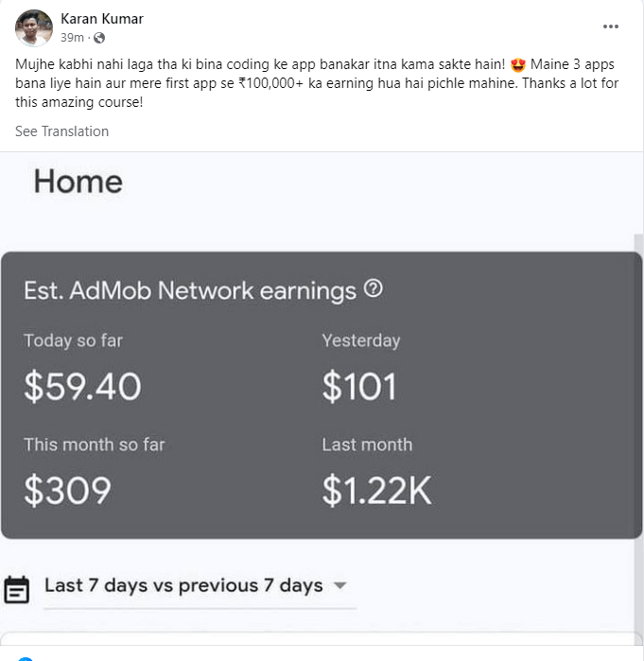Click the globe public audience icon

[99, 38]
